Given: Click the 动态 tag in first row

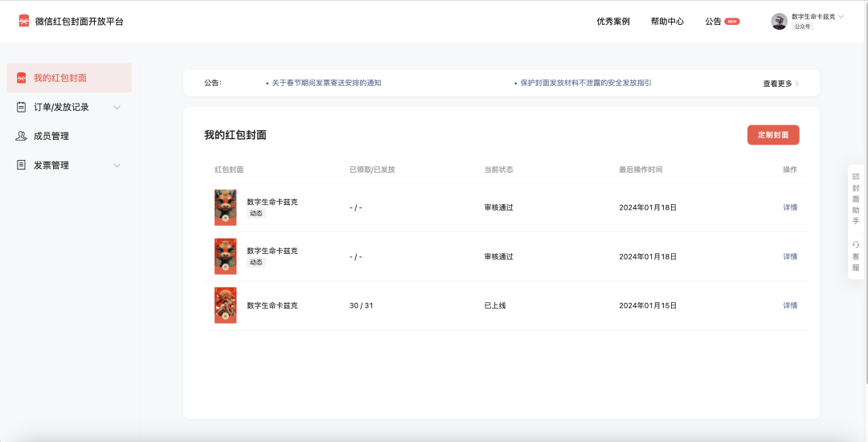Looking at the screenshot, I should [x=256, y=214].
